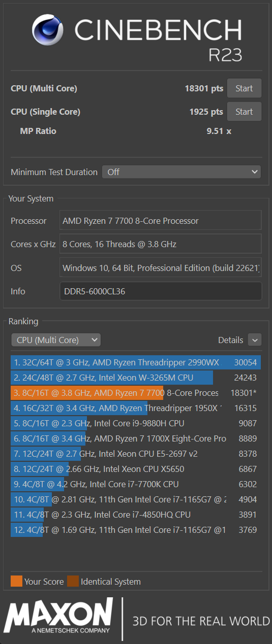Screen dimensions: 272x644
Task: Click the 24243 score value
Action: pyautogui.click(x=245, y=378)
